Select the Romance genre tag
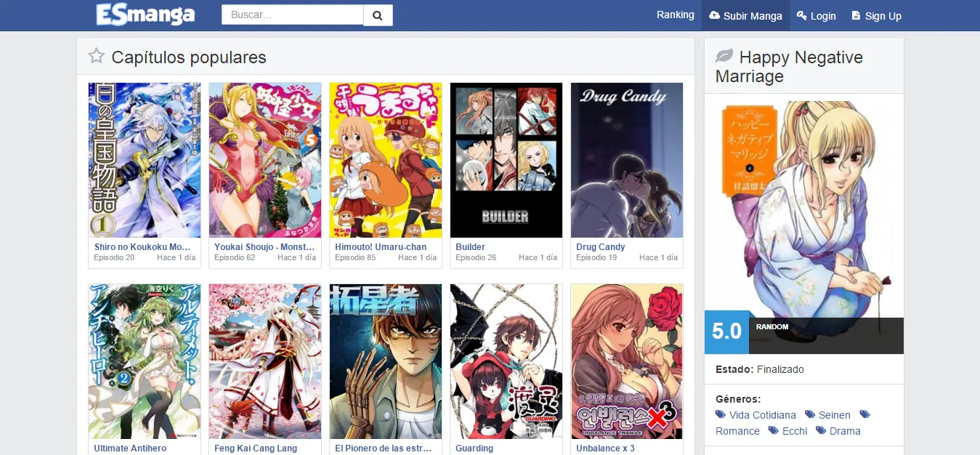This screenshot has height=455, width=980. tap(737, 431)
